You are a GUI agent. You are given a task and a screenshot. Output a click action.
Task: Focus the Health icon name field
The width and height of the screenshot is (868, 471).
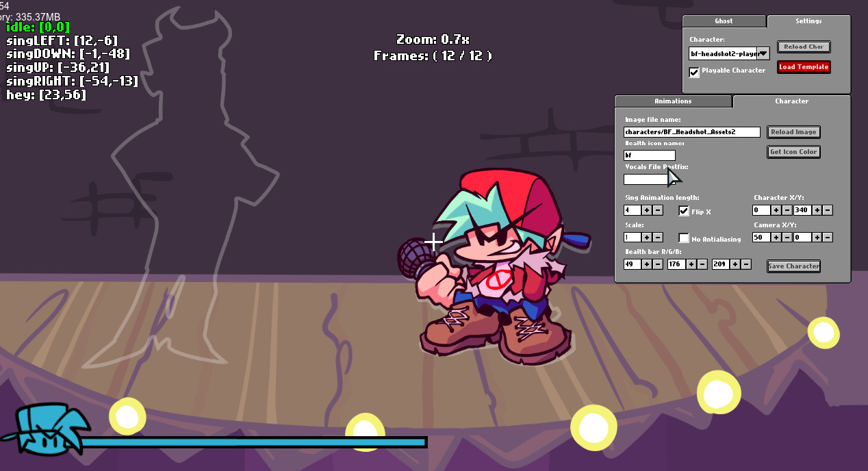[x=650, y=155]
